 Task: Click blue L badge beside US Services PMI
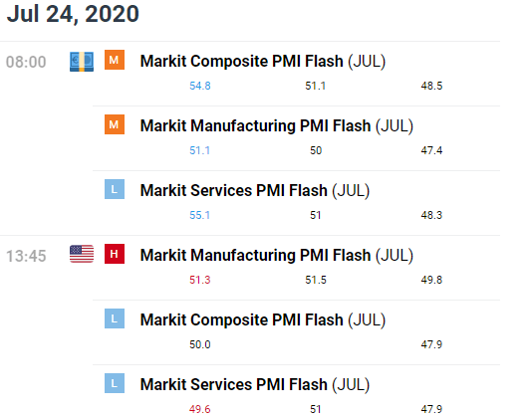tap(115, 383)
